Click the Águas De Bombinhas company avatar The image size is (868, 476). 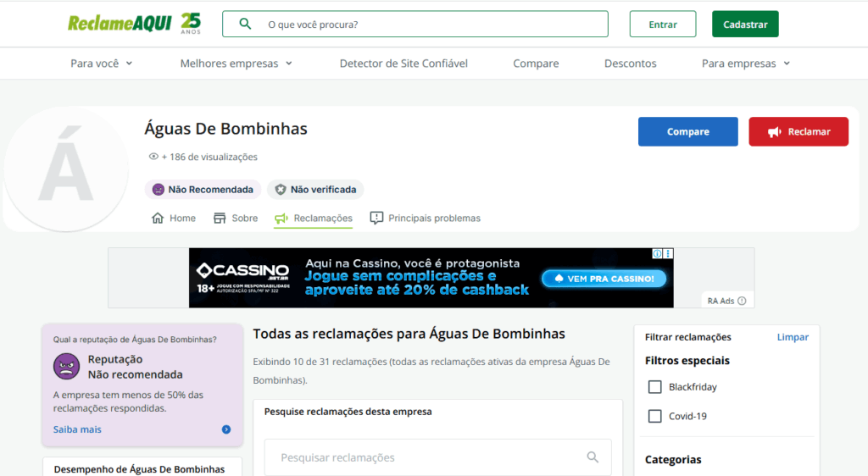(x=66, y=169)
